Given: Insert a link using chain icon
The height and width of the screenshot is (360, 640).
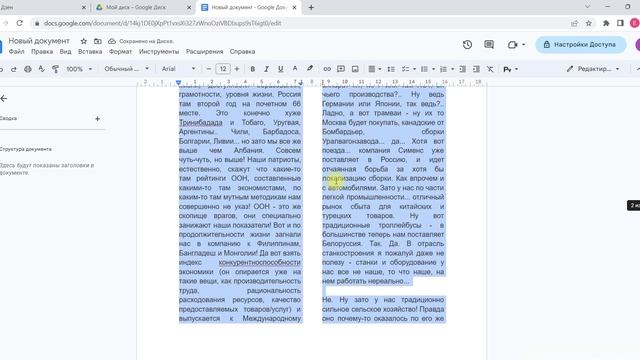Looking at the screenshot, I should pyautogui.click(x=327, y=69).
